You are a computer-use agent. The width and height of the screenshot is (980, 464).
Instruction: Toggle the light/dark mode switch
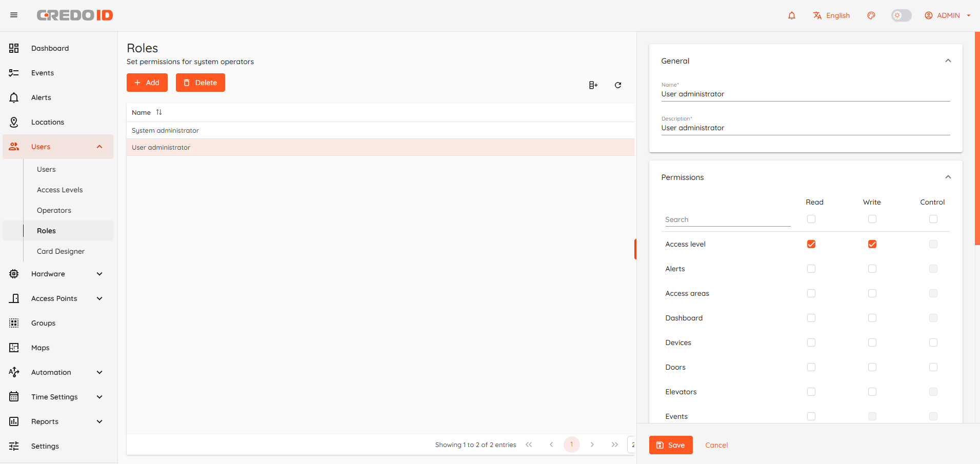point(901,15)
